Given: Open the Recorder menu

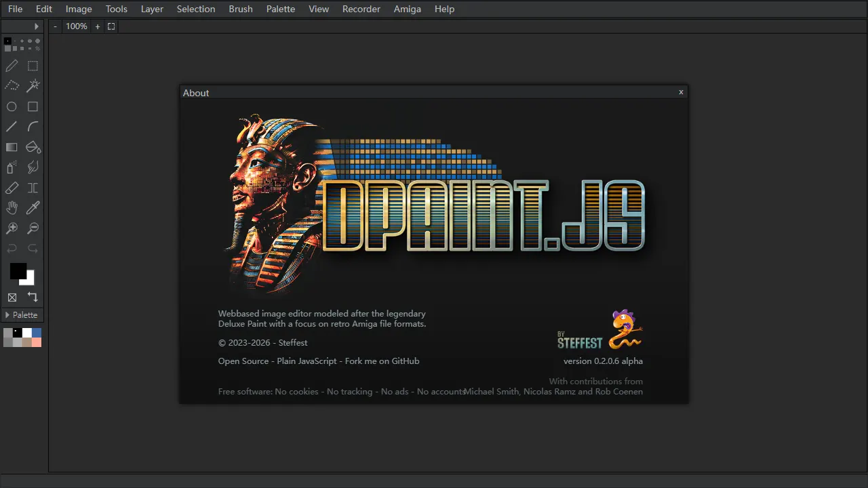Looking at the screenshot, I should point(361,9).
